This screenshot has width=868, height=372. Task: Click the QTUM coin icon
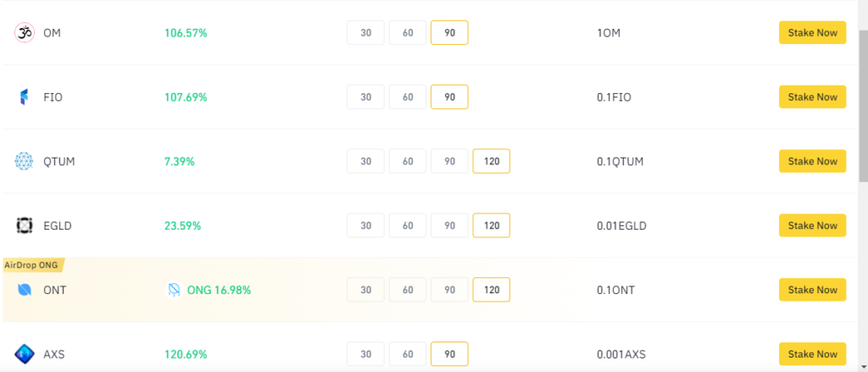[x=24, y=162]
